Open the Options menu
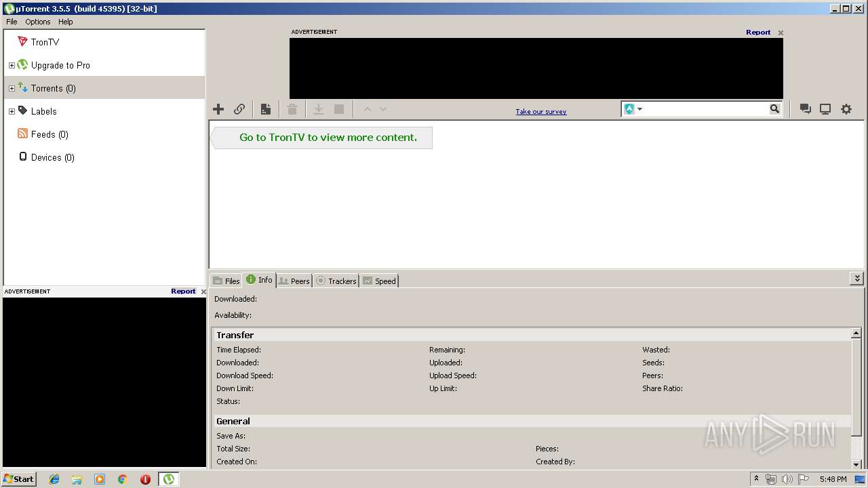The image size is (868, 488). (x=38, y=22)
